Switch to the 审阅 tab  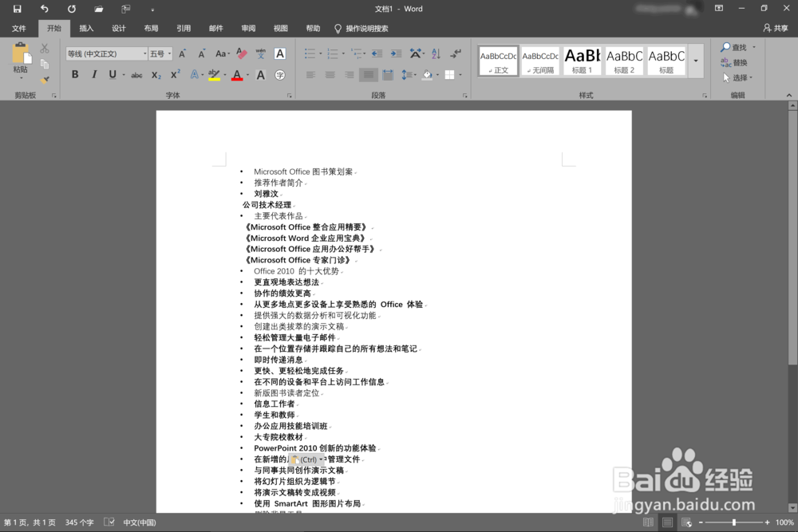click(248, 29)
